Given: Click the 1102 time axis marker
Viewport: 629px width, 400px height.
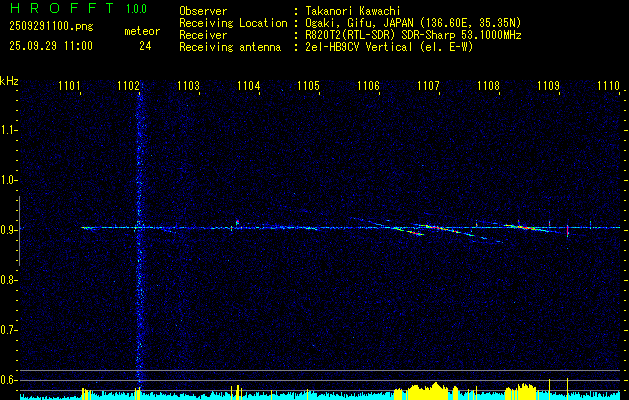Looking at the screenshot, I should [128, 85].
